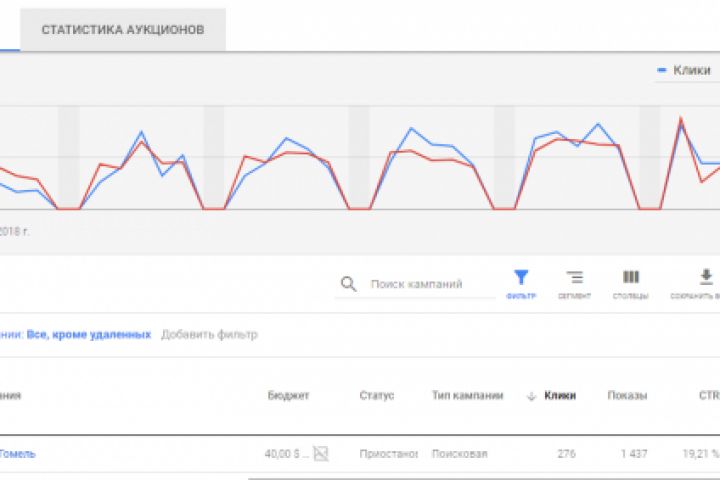The height and width of the screenshot is (480, 720).
Task: Open the Гомель campaign link
Action: (17, 453)
